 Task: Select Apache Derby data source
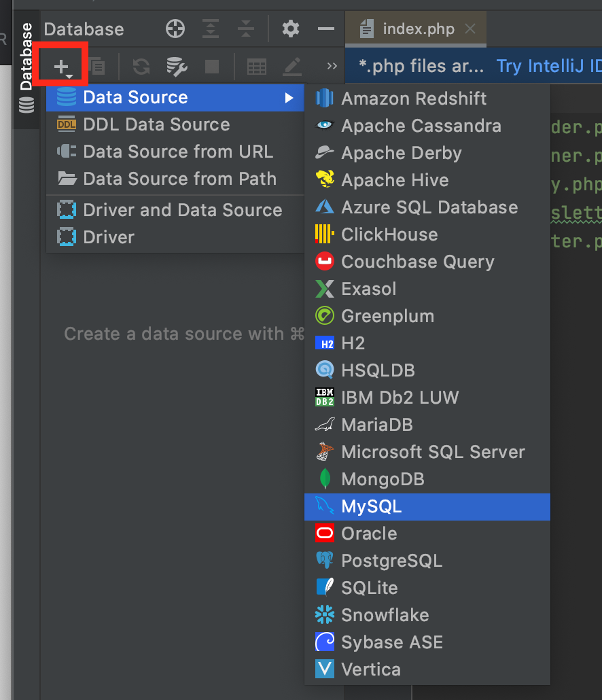[427, 153]
